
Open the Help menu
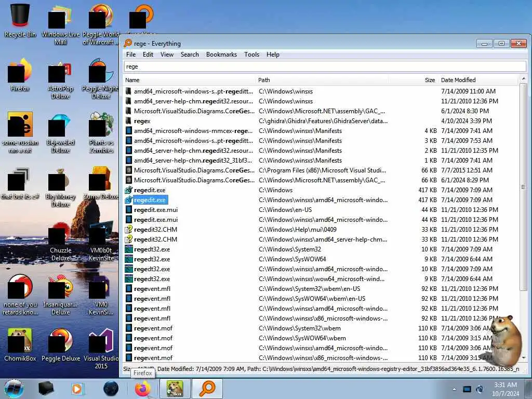click(x=273, y=55)
